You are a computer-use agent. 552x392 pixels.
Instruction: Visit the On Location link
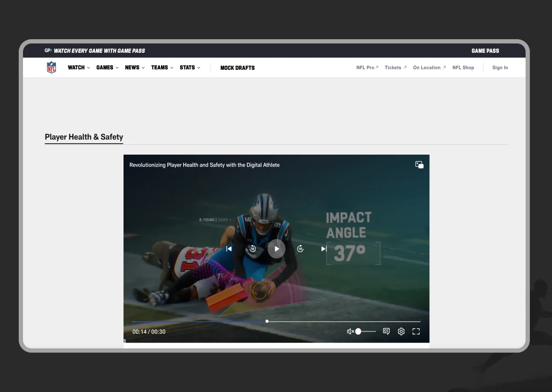[x=429, y=67]
